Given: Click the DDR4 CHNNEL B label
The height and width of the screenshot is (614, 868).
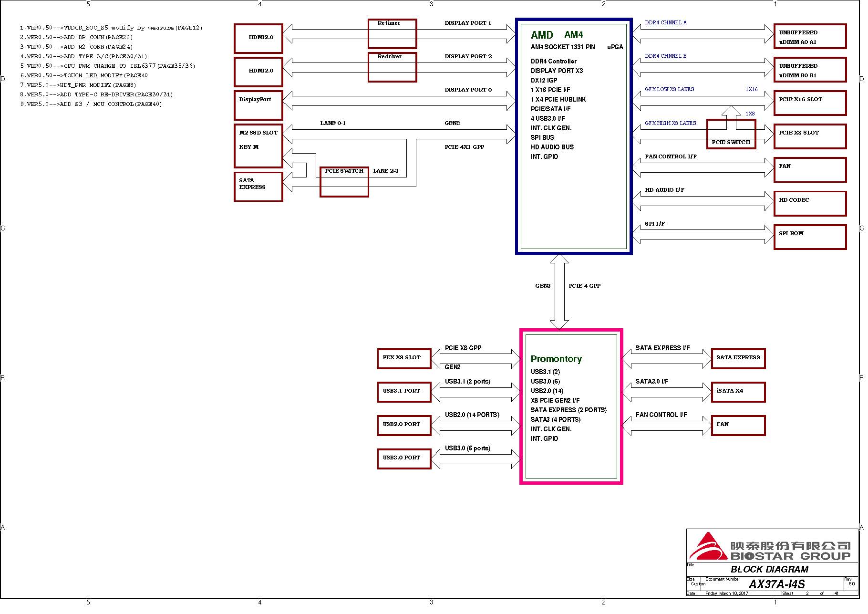Looking at the screenshot, I should point(666,56).
